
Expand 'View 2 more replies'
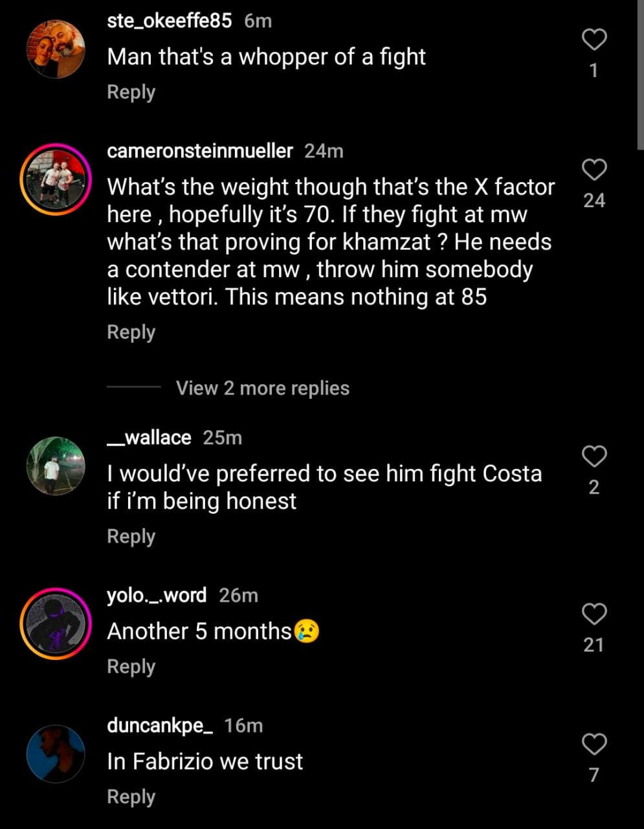[x=262, y=388]
